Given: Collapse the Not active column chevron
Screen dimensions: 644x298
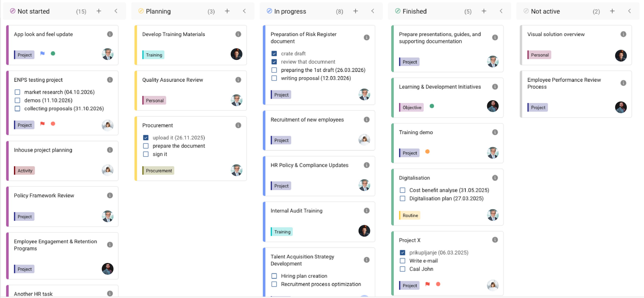Looking at the screenshot, I should [x=629, y=11].
